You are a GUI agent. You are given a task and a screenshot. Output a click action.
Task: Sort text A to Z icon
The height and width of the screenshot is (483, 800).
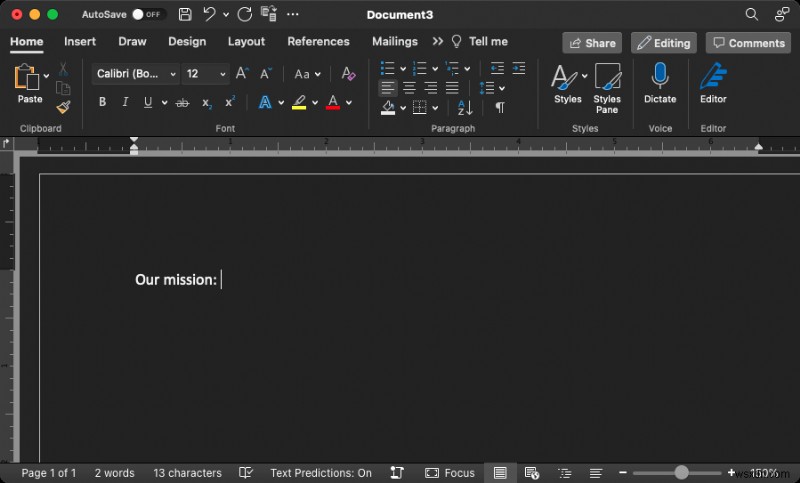point(465,108)
